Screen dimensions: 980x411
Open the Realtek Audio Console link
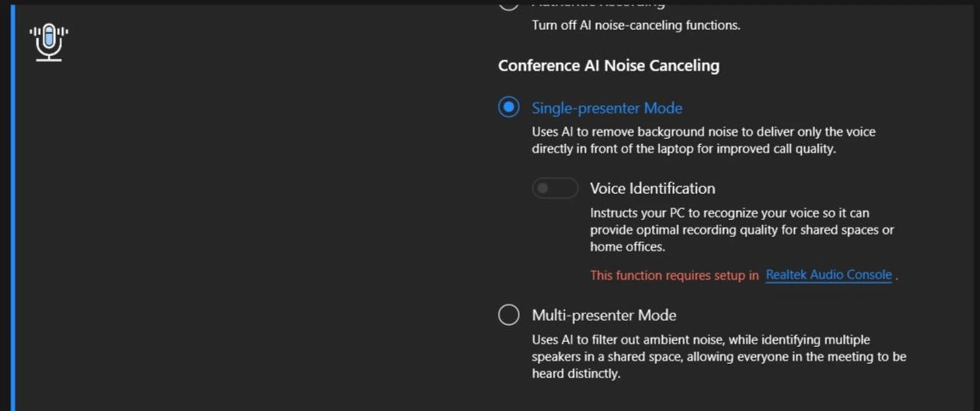click(x=828, y=275)
